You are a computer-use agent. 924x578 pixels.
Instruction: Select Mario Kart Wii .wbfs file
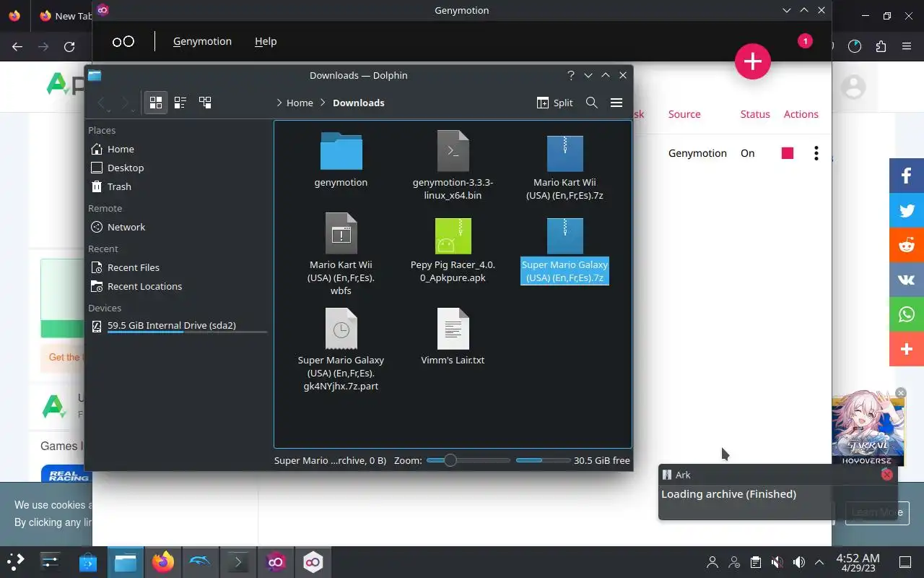coord(341,254)
